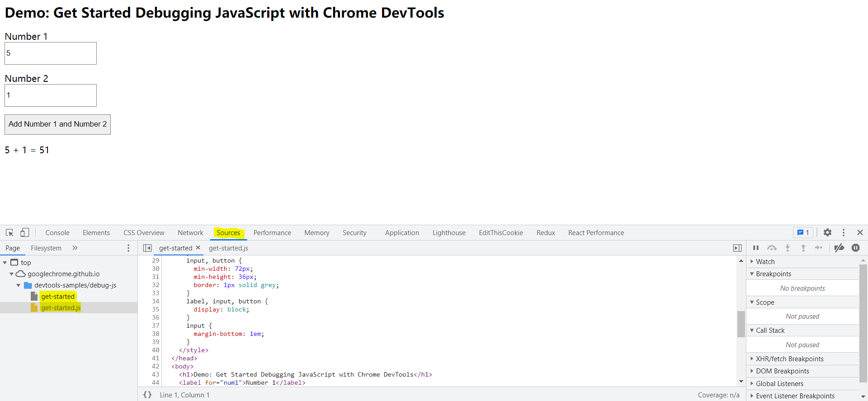Open the React Performance tab
The width and height of the screenshot is (868, 401).
click(596, 233)
